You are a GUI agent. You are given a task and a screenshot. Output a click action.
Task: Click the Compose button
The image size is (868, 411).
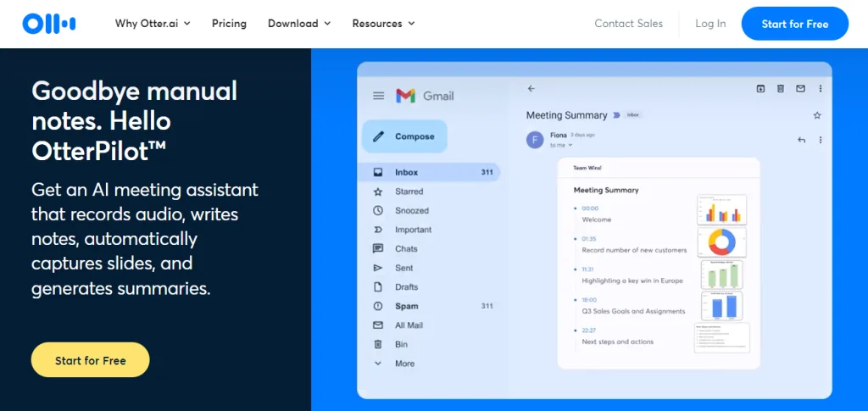405,136
